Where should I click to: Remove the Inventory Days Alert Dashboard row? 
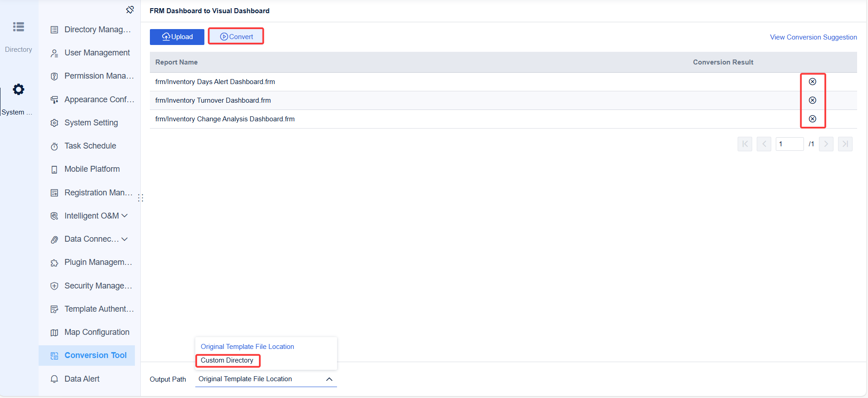813,82
